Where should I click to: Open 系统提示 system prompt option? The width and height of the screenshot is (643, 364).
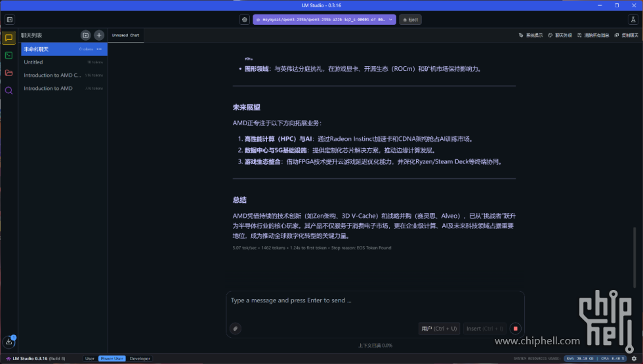click(x=531, y=35)
